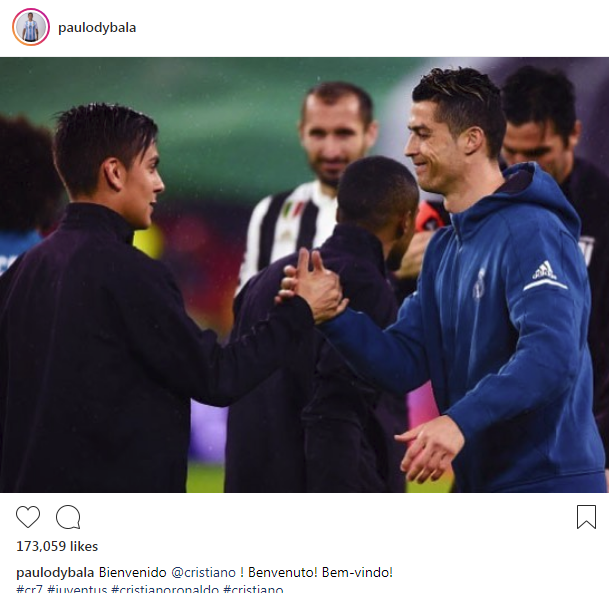Open the #cr7 hashtag
The width and height of the screenshot is (609, 593).
coord(29,589)
